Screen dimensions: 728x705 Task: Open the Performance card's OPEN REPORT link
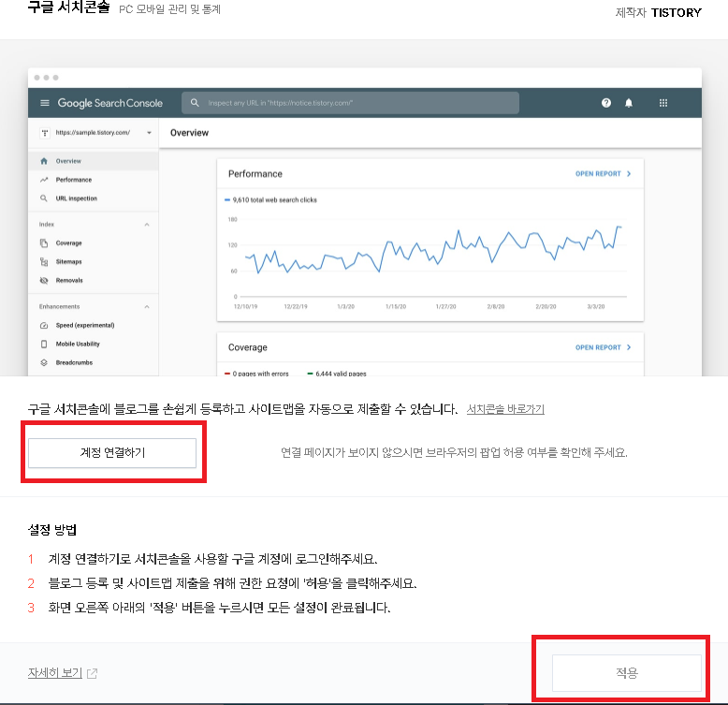[x=603, y=174]
